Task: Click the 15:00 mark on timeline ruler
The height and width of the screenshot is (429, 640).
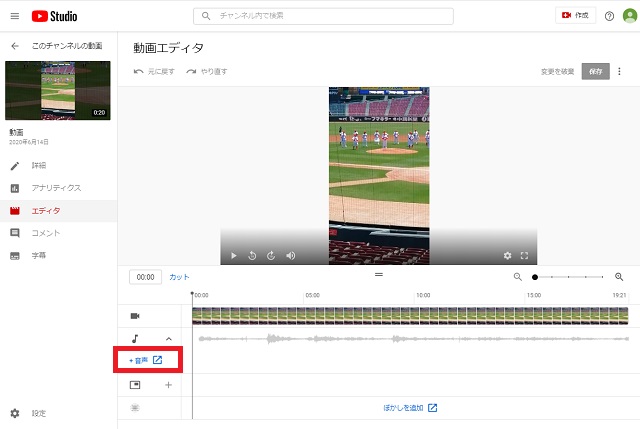Action: [x=533, y=295]
